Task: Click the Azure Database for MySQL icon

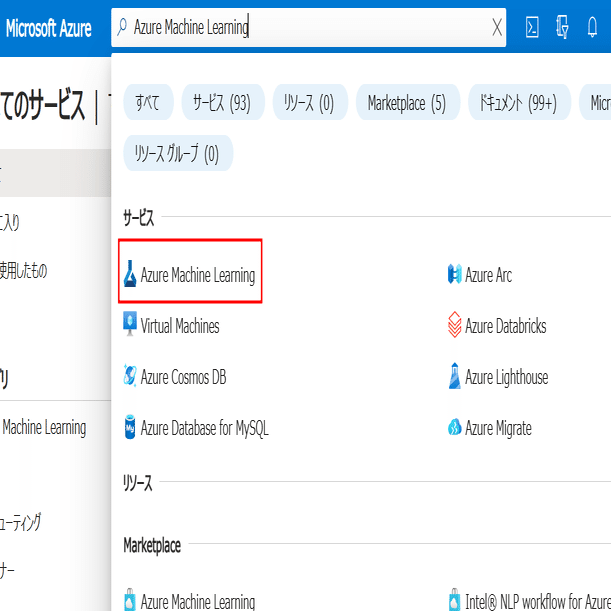Action: click(130, 427)
